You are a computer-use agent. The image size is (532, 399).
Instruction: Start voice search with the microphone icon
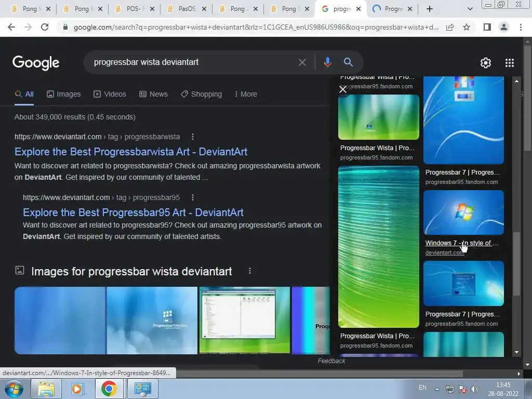(x=327, y=62)
